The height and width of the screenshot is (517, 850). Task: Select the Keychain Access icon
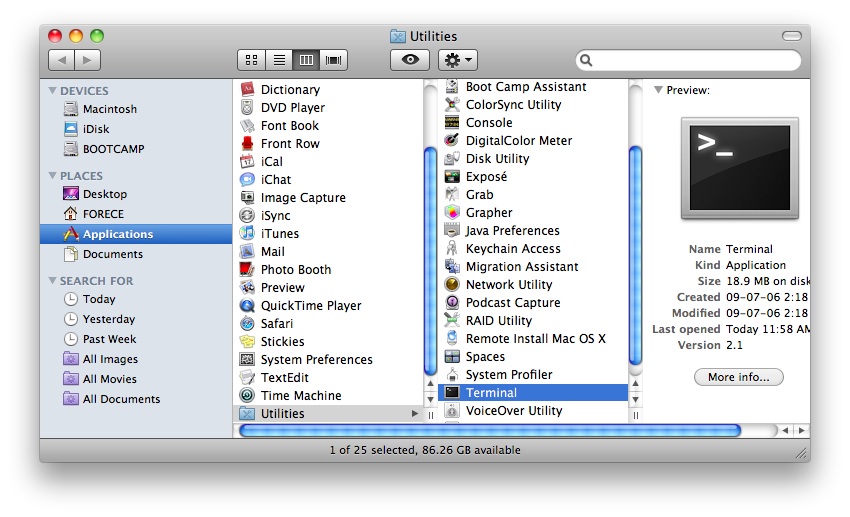452,248
